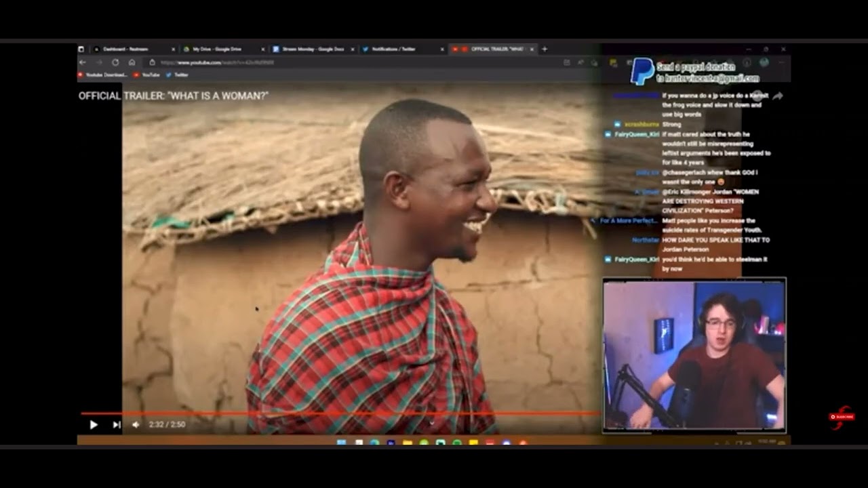Close the Stream Monday Google Docs tab

point(353,49)
